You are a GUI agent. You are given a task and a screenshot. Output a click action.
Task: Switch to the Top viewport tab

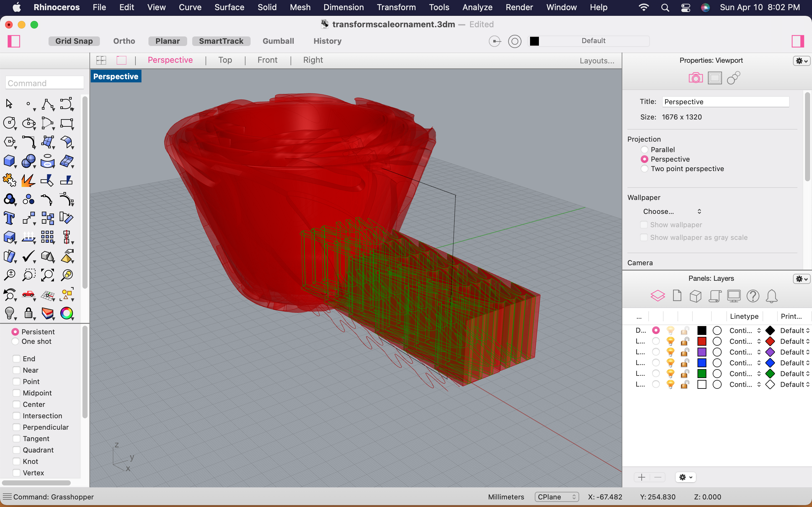point(225,60)
